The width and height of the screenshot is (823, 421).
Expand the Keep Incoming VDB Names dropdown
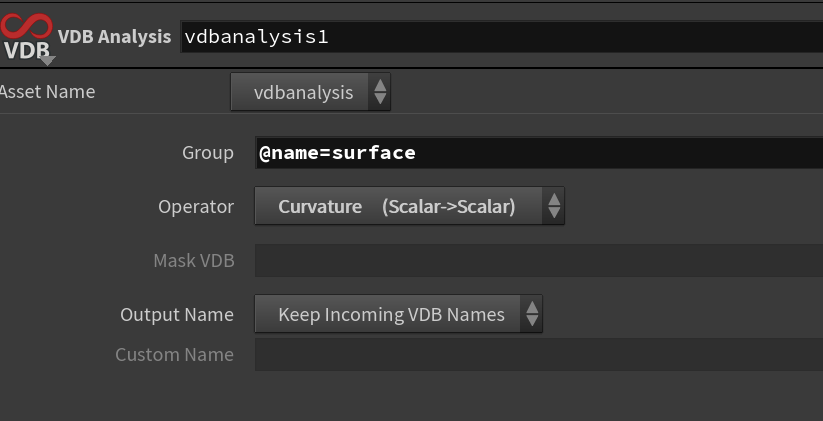398,314
